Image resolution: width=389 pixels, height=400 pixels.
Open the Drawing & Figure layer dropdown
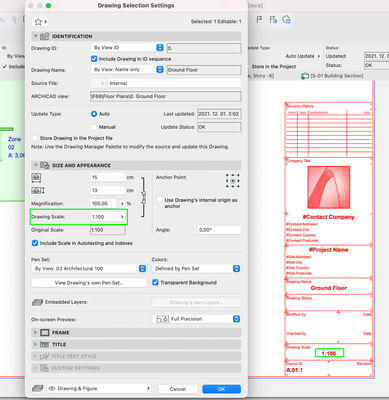click(99, 389)
